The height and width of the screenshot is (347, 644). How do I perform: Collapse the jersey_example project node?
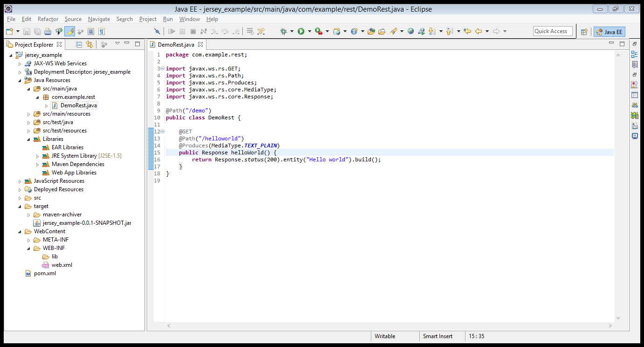pyautogui.click(x=11, y=55)
